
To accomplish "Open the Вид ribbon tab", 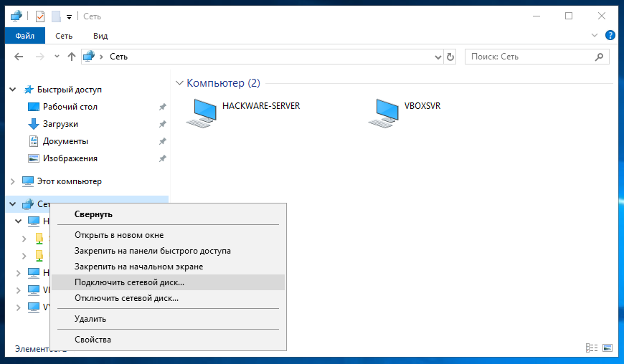I will [x=100, y=36].
